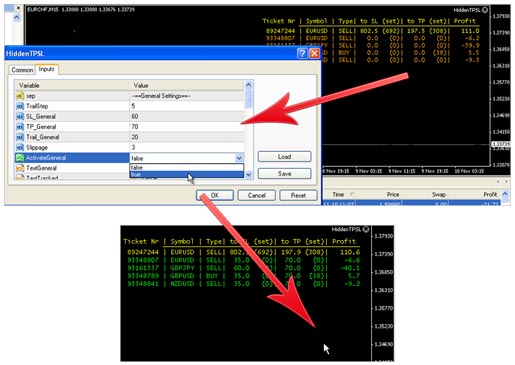Click the Swap column header in terminal table
The height and width of the screenshot is (365, 515).
point(439,195)
